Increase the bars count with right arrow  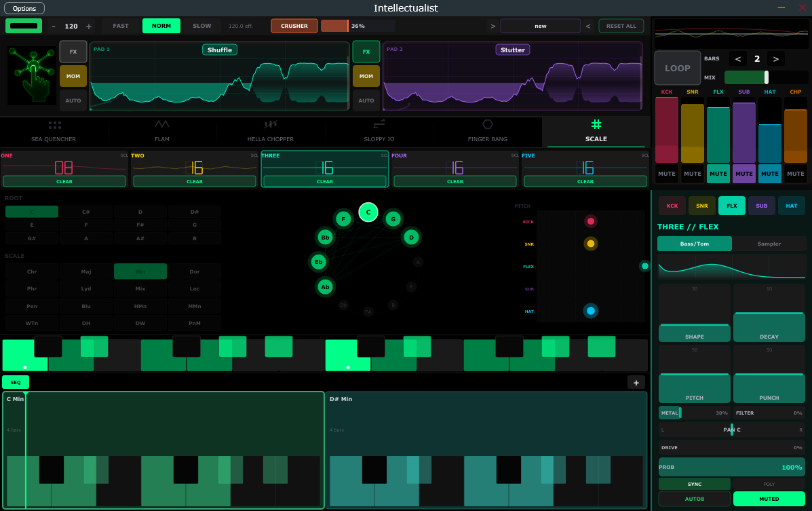click(776, 59)
